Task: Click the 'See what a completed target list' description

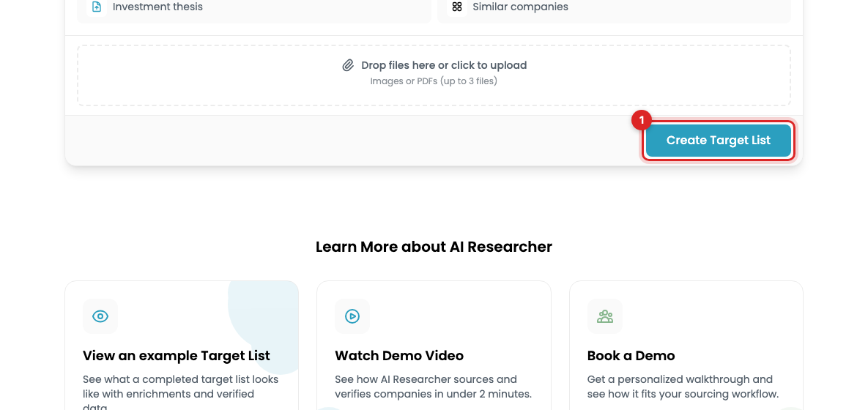Action: tap(181, 392)
